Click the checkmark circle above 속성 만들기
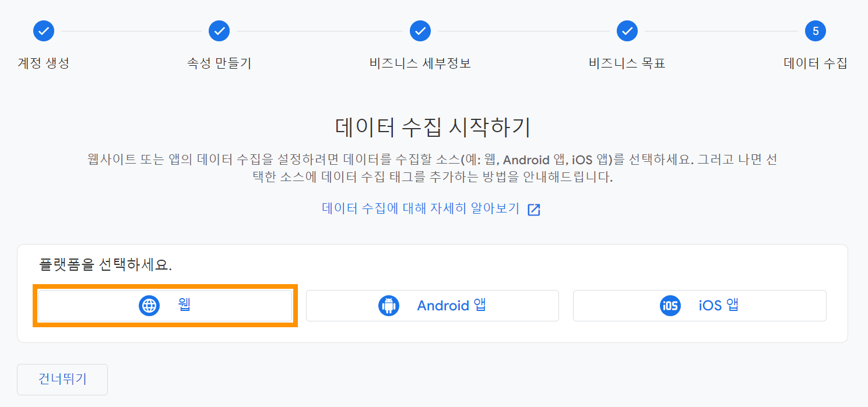868x407 pixels. pos(219,31)
